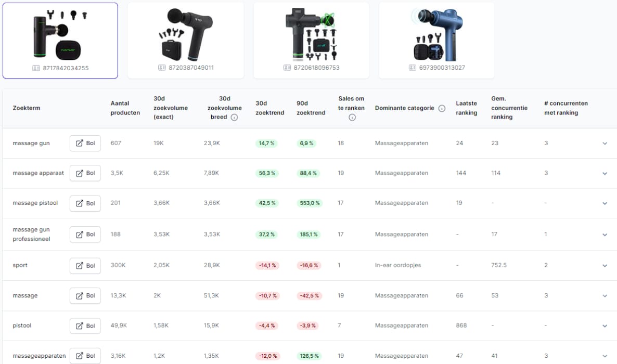
Task: Click the 'Zoekterm' column header
Action: (27, 108)
